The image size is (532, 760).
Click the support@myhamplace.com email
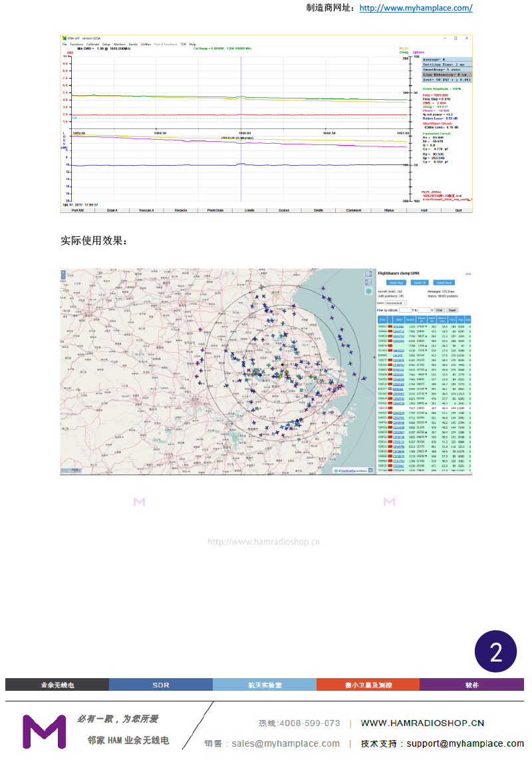pyautogui.click(x=465, y=743)
